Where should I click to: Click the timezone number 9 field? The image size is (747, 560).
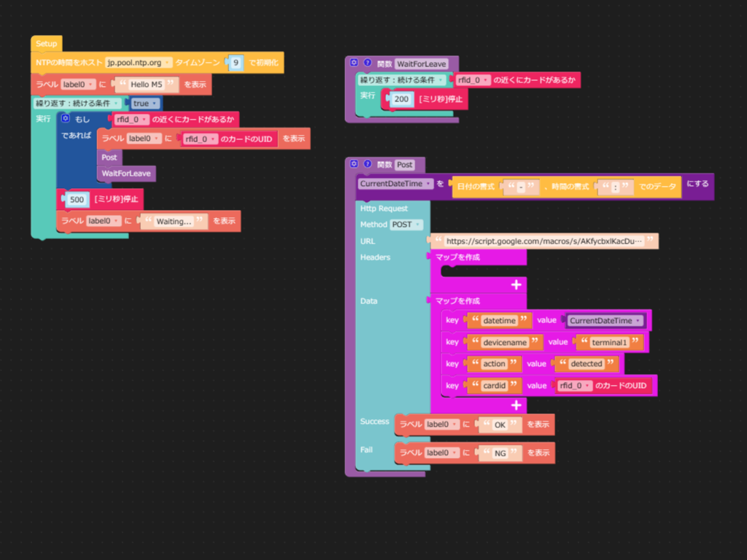click(x=236, y=63)
